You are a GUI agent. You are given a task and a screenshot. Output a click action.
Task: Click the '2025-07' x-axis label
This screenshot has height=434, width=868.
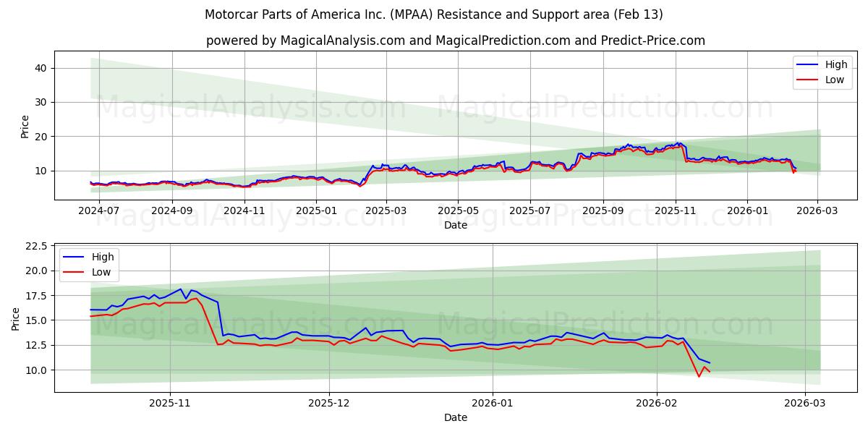(530, 210)
